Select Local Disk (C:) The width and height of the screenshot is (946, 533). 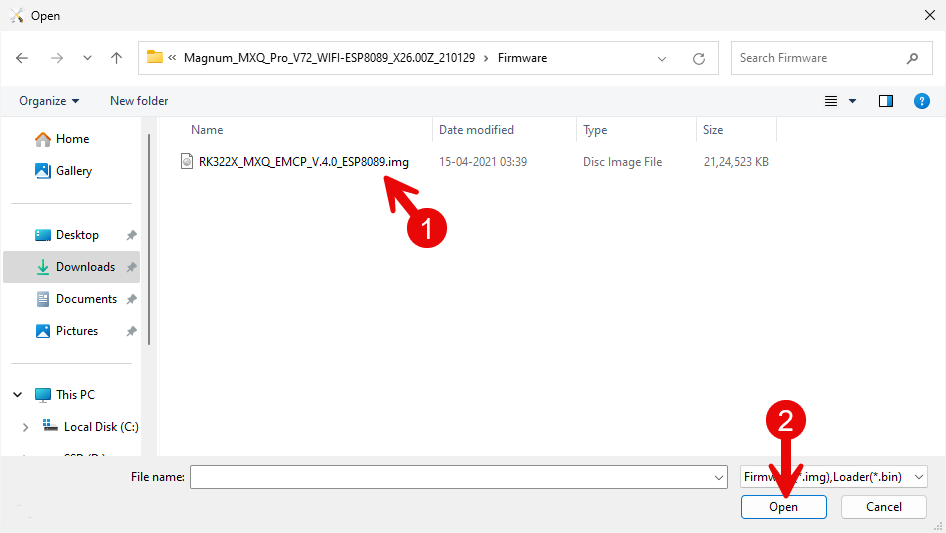tap(90, 427)
